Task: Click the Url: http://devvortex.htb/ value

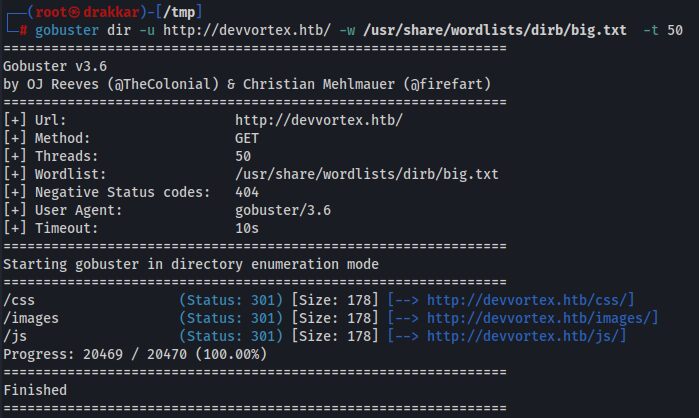Action: [x=319, y=120]
